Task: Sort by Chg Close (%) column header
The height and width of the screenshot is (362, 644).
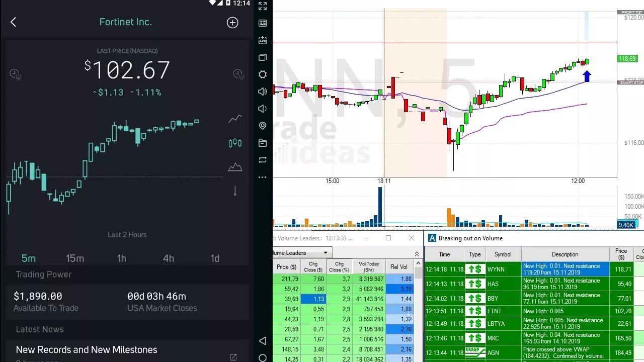Action: click(339, 266)
